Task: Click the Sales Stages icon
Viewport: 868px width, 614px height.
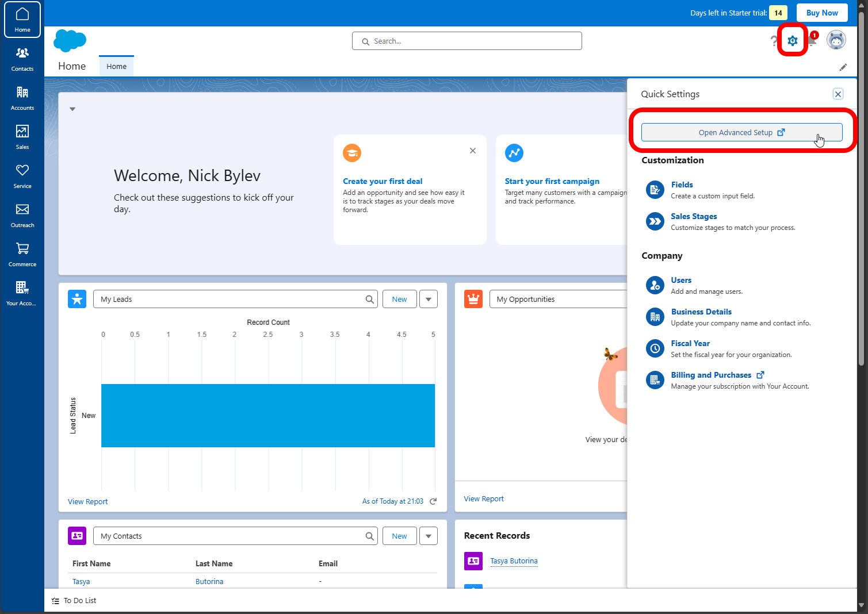Action: pos(655,221)
